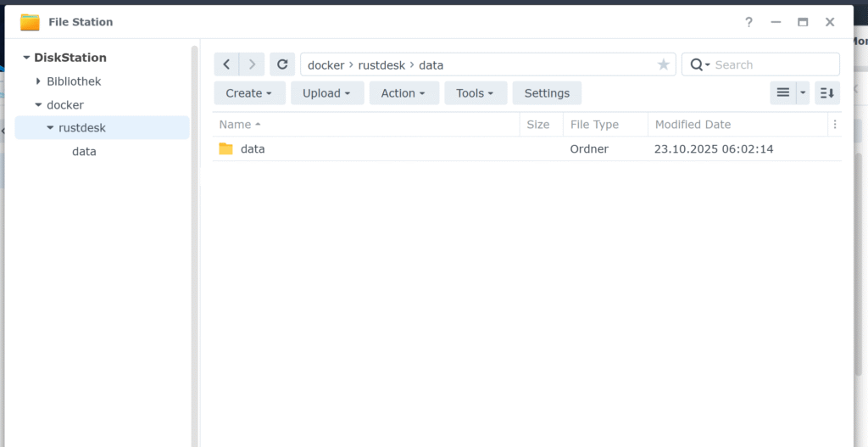This screenshot has width=868, height=447.
Task: Click the Settings button
Action: point(547,93)
